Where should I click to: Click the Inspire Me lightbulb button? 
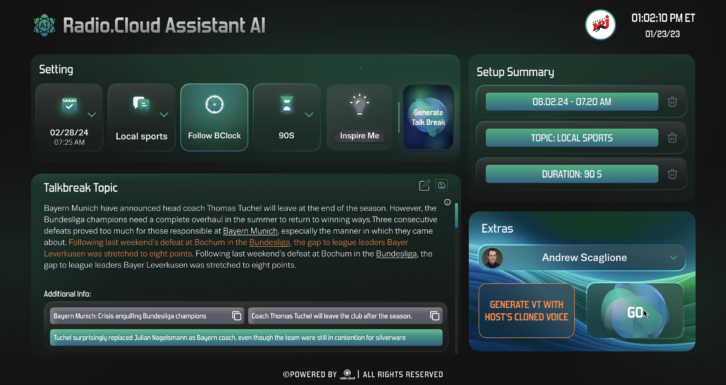(x=359, y=118)
